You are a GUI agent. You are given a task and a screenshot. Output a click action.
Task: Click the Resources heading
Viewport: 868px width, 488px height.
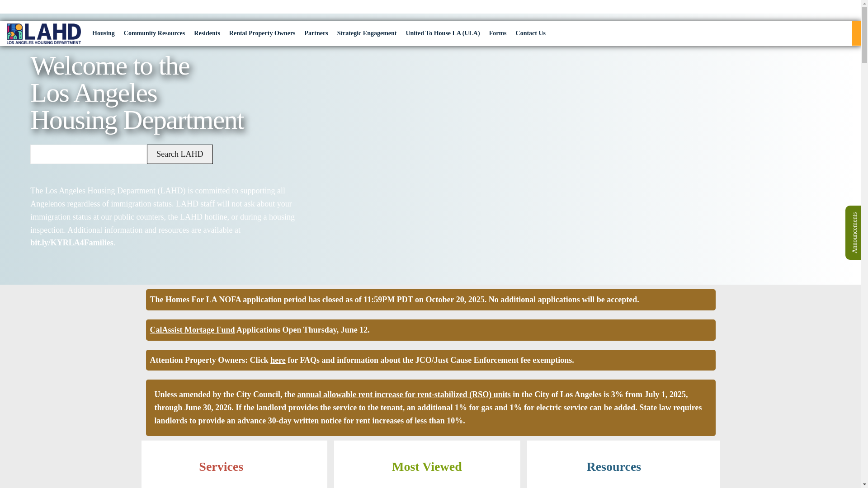pos(613,466)
